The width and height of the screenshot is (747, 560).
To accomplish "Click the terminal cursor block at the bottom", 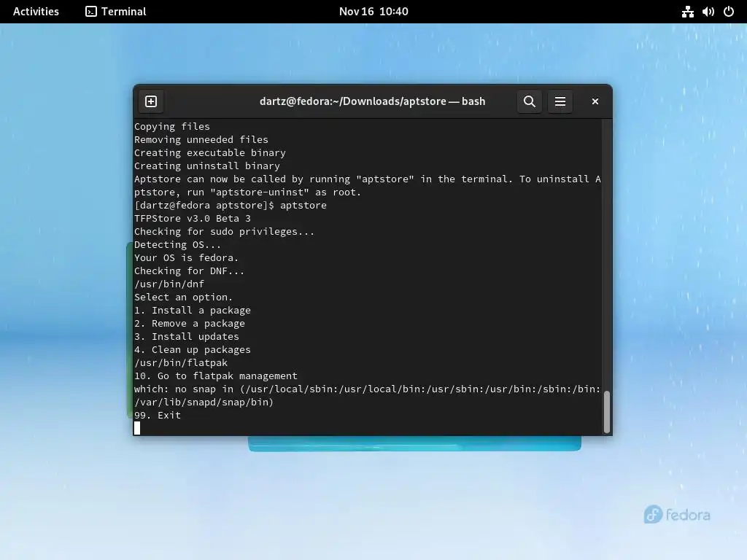I will [137, 428].
